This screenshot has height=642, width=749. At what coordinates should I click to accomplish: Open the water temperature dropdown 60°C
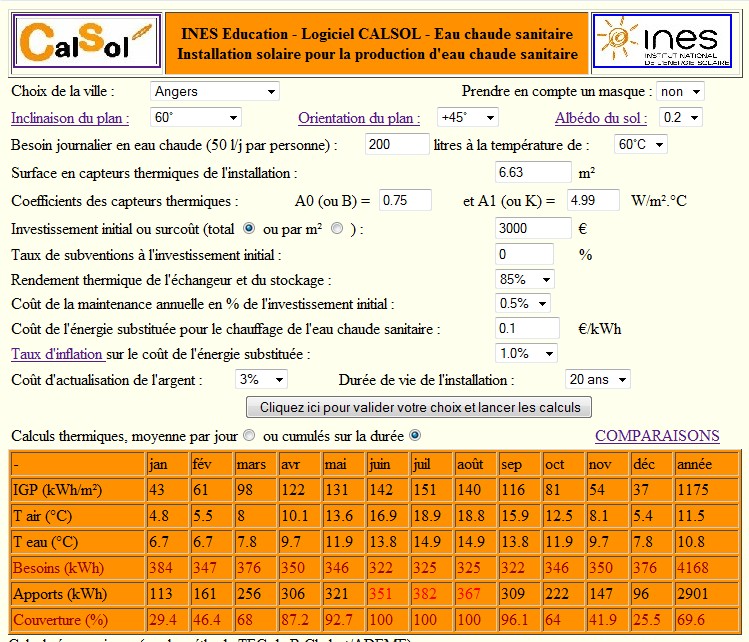pos(641,144)
